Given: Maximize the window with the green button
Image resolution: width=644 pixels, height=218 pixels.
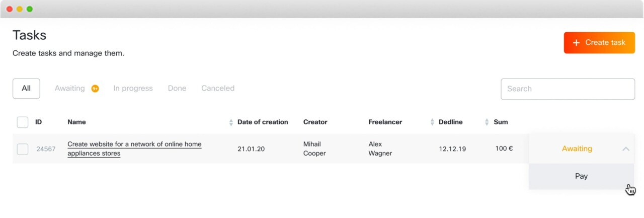Looking at the screenshot, I should point(30,9).
